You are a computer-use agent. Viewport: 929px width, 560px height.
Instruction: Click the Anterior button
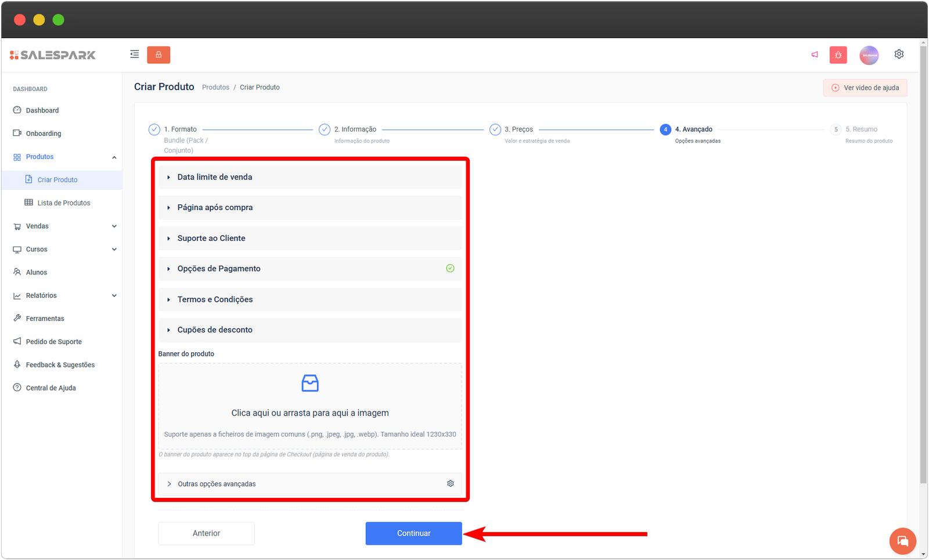coord(206,533)
